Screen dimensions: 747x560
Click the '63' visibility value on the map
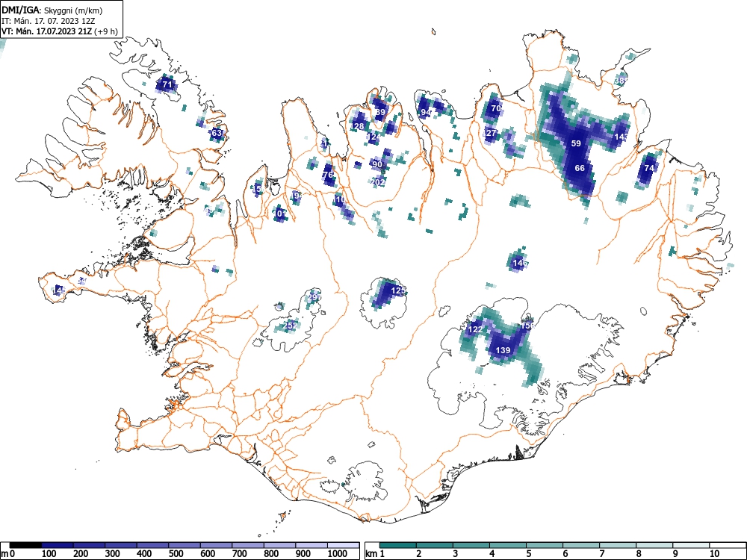coord(217,133)
